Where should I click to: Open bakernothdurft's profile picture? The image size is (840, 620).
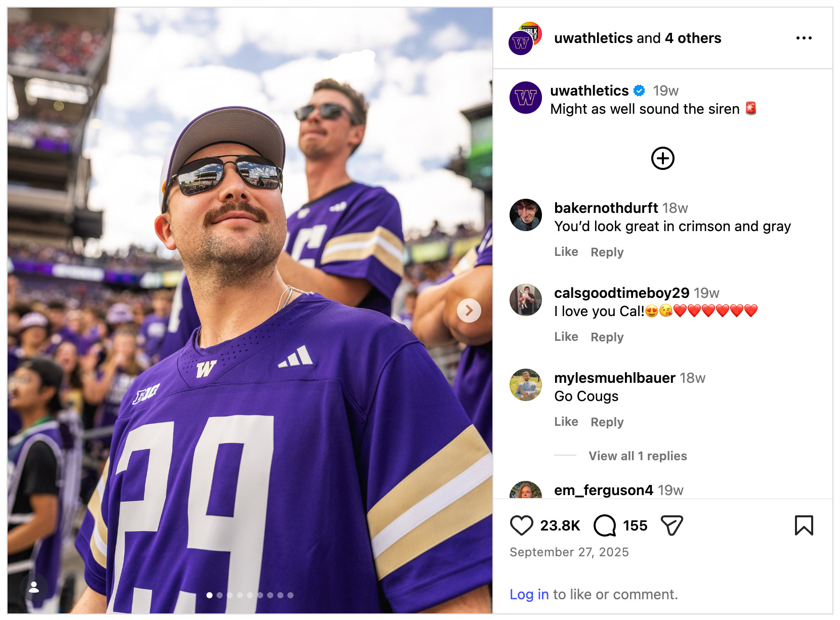pos(526,215)
